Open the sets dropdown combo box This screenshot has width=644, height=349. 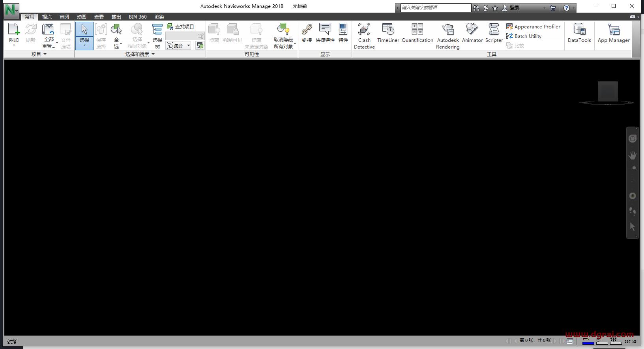pyautogui.click(x=179, y=45)
